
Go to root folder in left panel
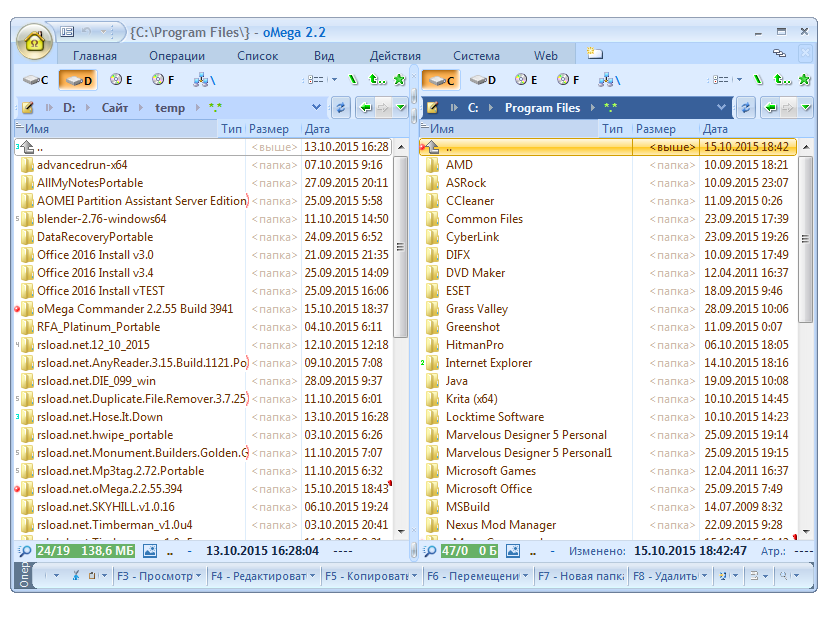(x=353, y=80)
